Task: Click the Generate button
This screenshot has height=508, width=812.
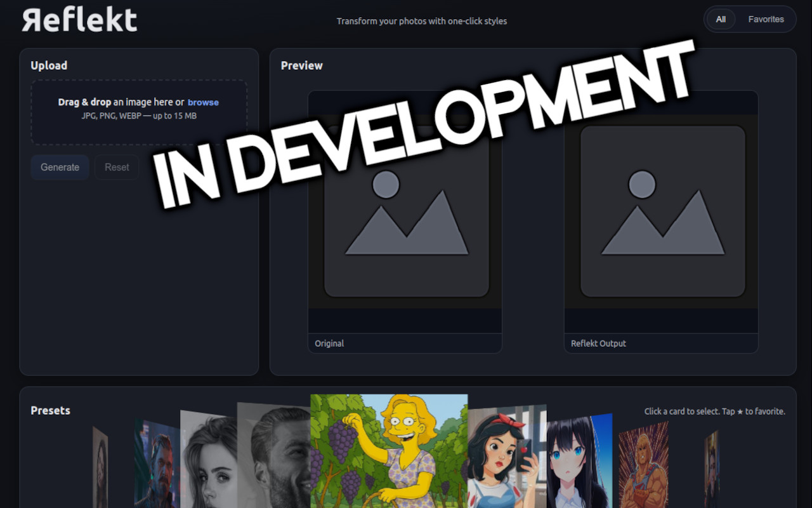Action: (x=60, y=167)
